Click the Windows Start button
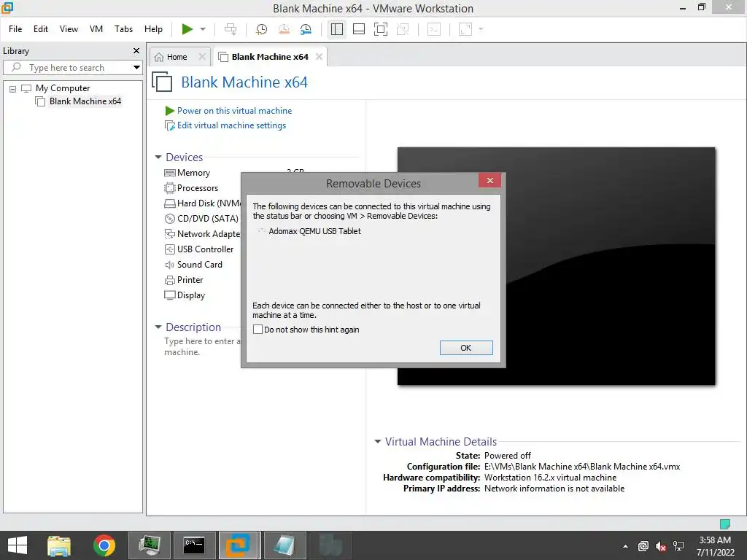747x560 pixels. point(18,545)
